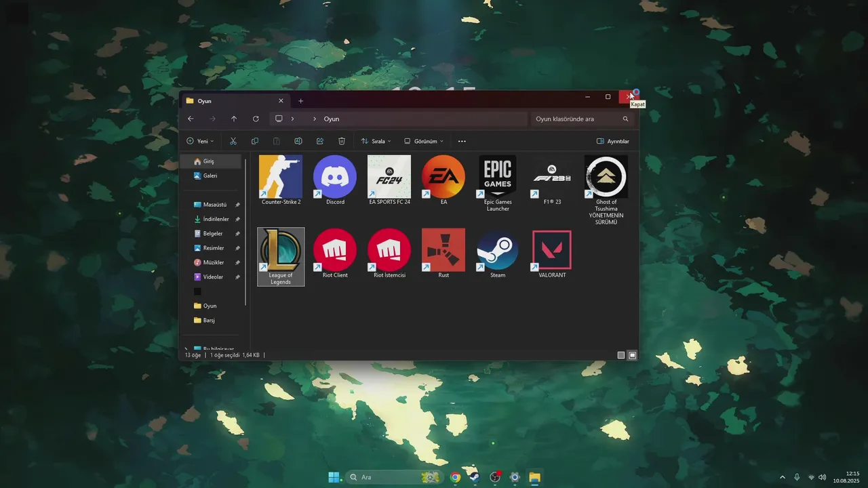
Task: Refresh the Oyun folder view
Action: coord(256,119)
